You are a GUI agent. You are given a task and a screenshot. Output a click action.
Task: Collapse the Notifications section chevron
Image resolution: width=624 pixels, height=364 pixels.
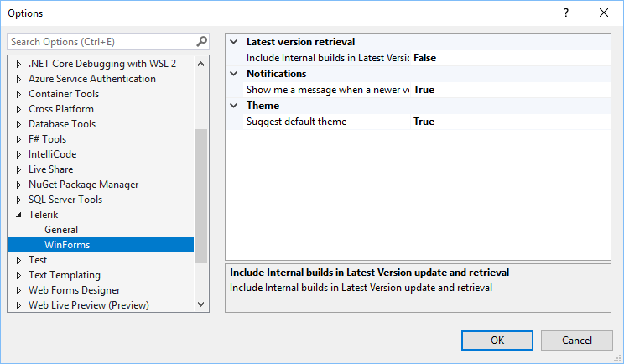click(x=234, y=74)
